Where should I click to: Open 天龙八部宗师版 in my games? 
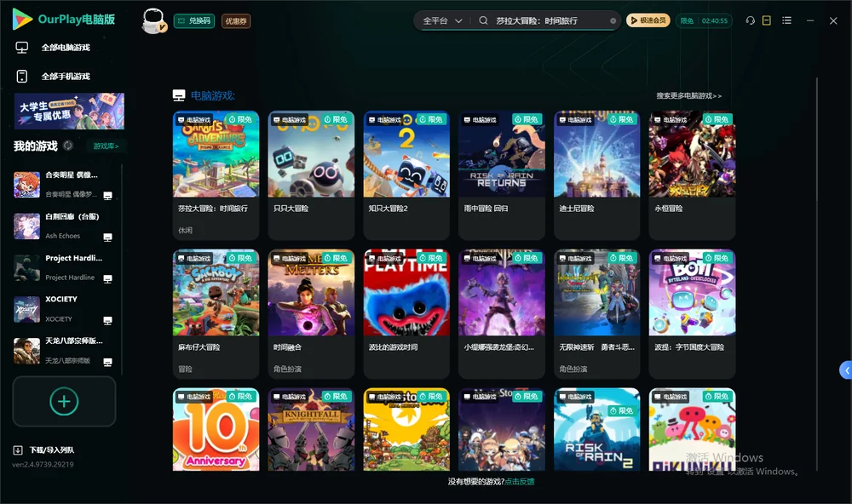point(62,351)
